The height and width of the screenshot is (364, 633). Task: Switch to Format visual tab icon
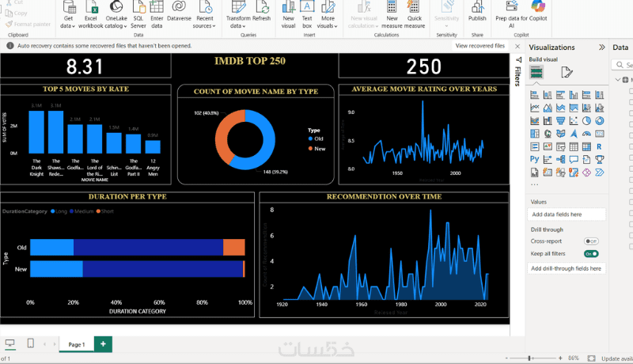[x=567, y=73]
